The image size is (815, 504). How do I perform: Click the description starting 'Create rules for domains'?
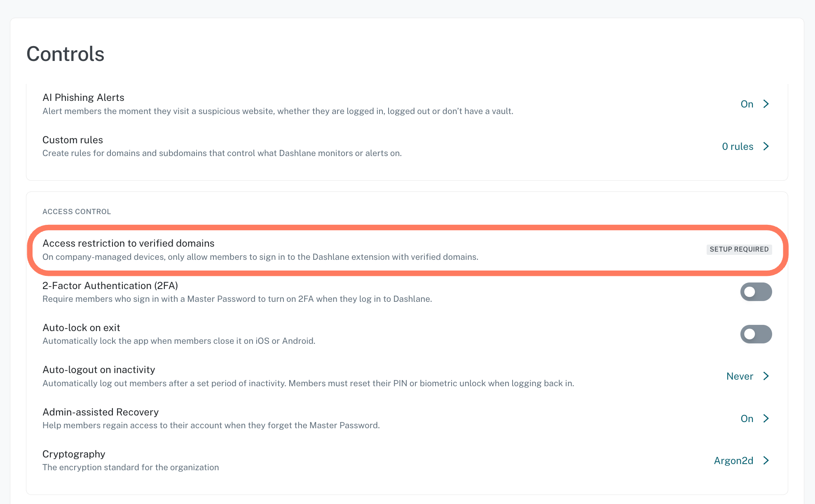pyautogui.click(x=222, y=153)
